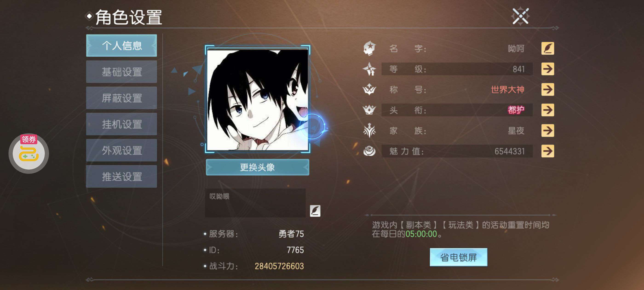Click arrow beside 世界大神 title

click(x=547, y=89)
